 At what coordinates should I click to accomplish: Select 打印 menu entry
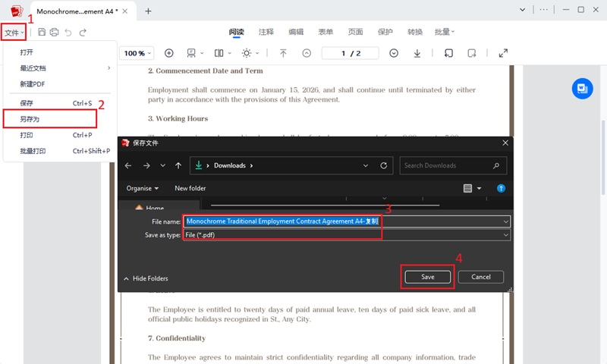point(60,135)
